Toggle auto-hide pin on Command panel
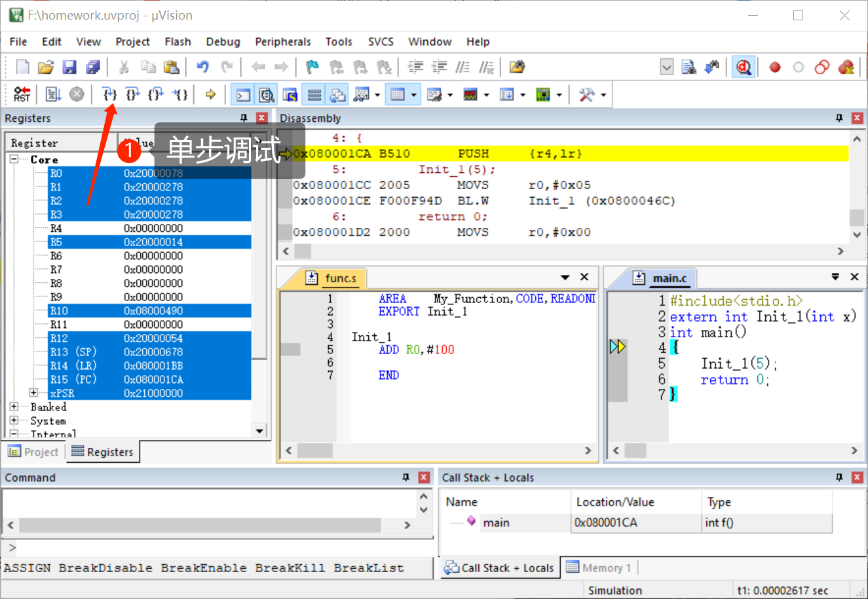The width and height of the screenshot is (868, 599). (406, 477)
